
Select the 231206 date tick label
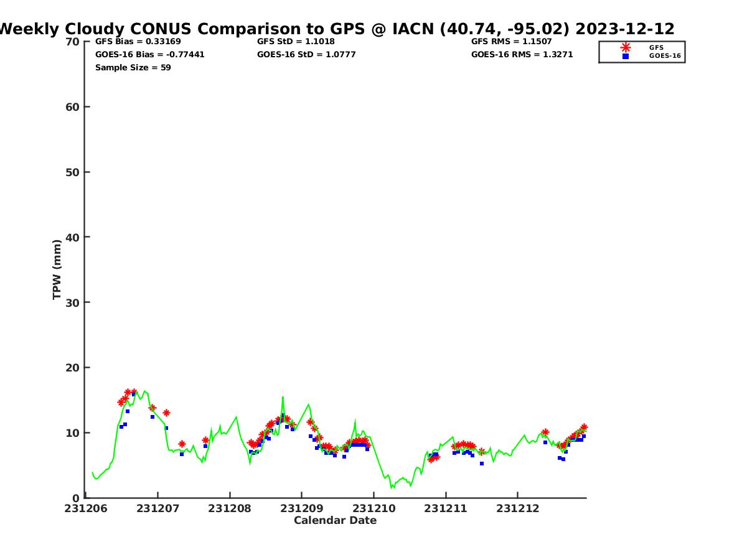(x=86, y=508)
